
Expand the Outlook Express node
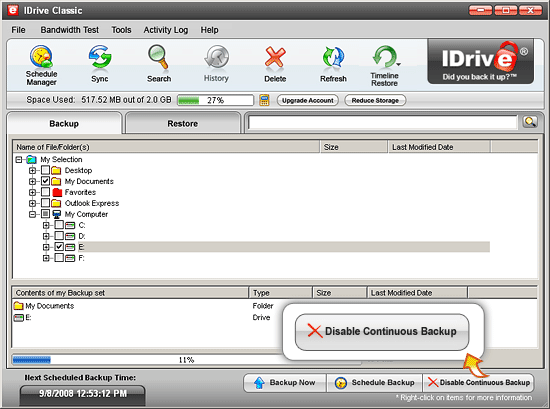coord(32,203)
